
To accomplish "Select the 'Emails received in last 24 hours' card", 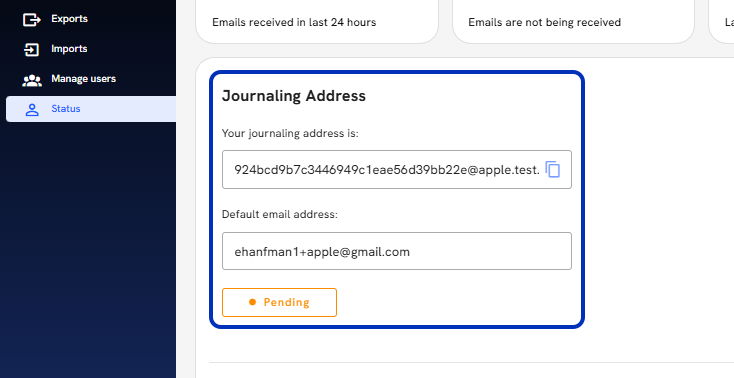I will (x=317, y=22).
